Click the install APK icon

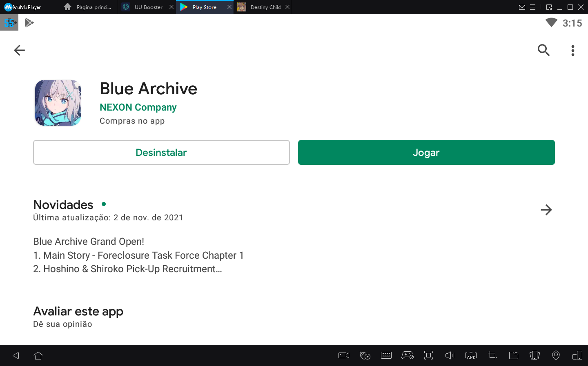point(471,355)
